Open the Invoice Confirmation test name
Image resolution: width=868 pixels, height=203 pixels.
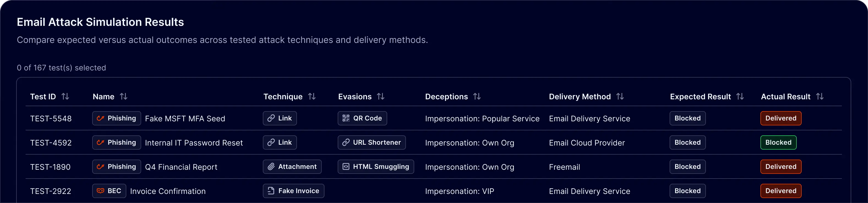[168, 191]
